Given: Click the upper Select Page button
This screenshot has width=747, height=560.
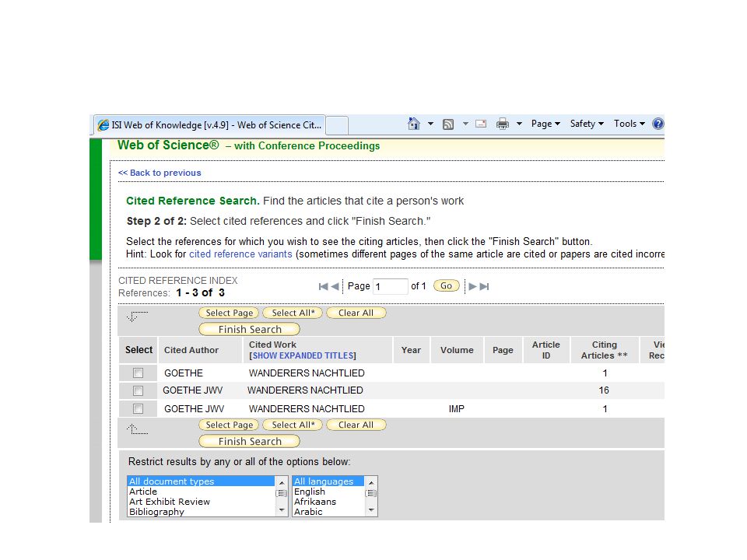Looking at the screenshot, I should click(x=229, y=313).
